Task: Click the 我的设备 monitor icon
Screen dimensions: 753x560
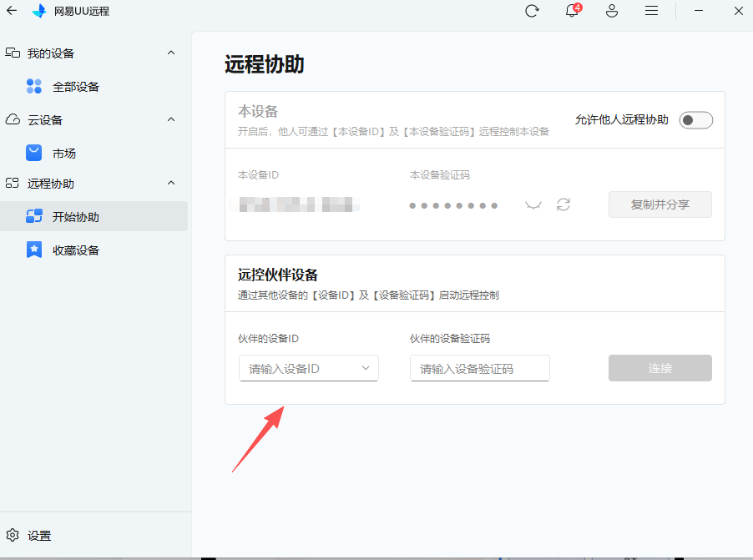Action: point(13,53)
